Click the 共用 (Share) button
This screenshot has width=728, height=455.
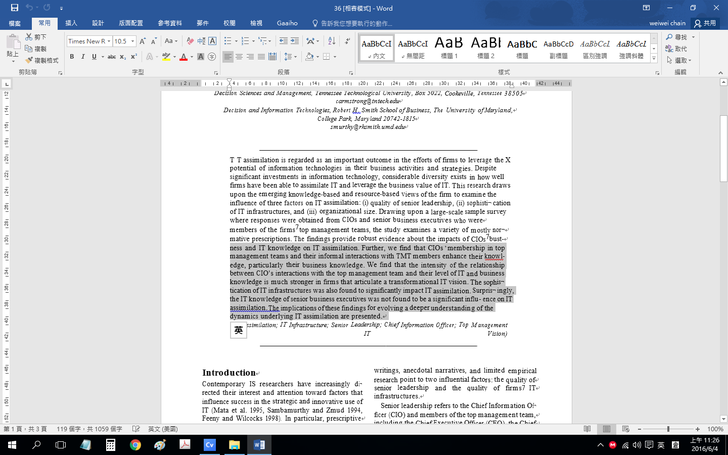708,21
